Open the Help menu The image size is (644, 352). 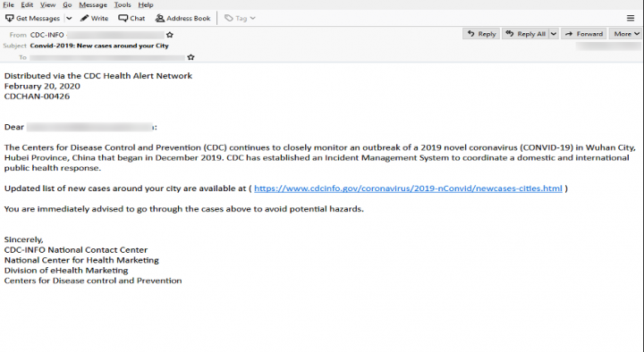146,5
